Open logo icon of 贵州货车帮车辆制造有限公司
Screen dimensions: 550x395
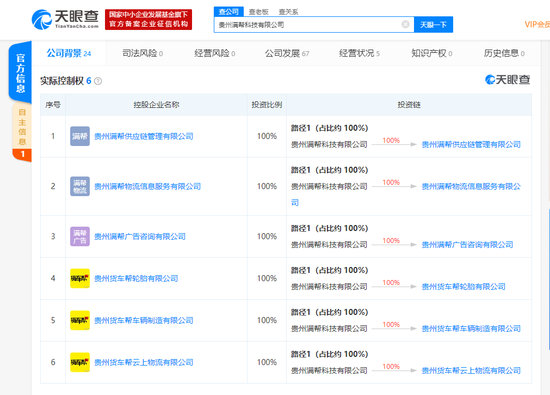tap(80, 320)
